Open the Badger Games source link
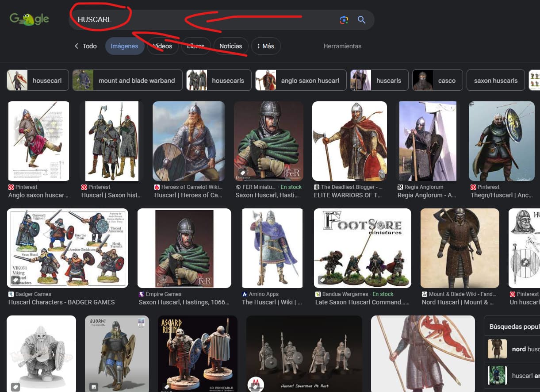 tap(33, 294)
